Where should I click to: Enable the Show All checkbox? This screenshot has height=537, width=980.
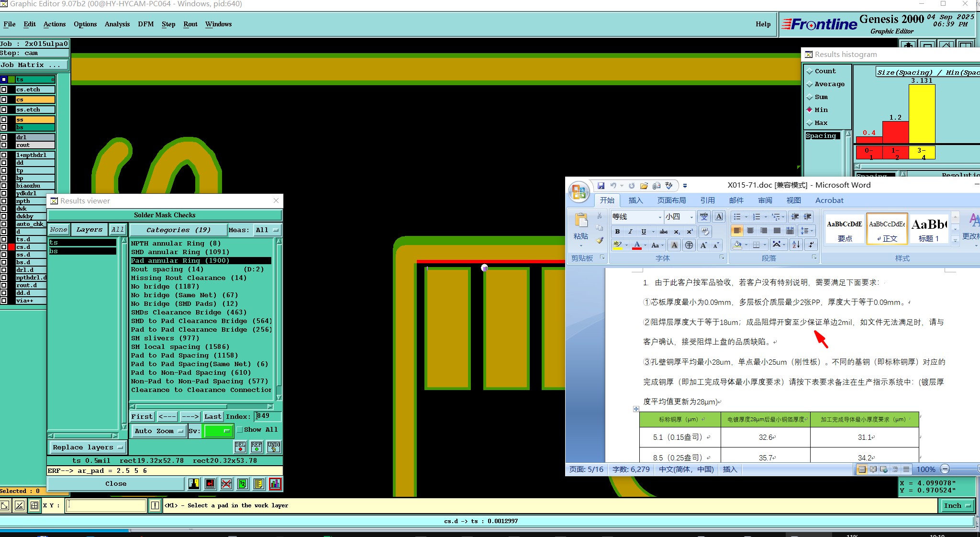pyautogui.click(x=240, y=430)
